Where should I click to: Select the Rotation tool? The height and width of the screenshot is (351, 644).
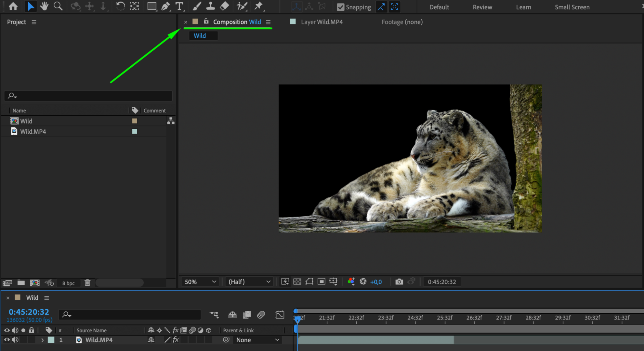[x=120, y=6]
